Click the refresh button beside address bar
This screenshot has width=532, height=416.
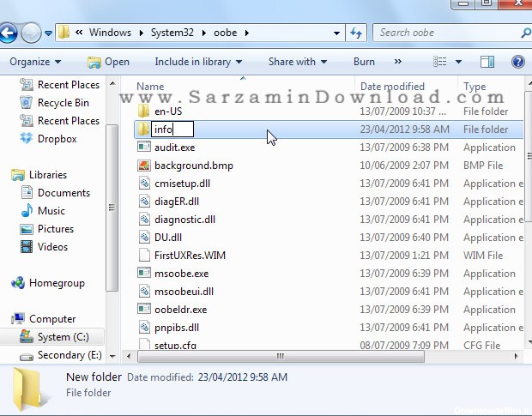(357, 33)
